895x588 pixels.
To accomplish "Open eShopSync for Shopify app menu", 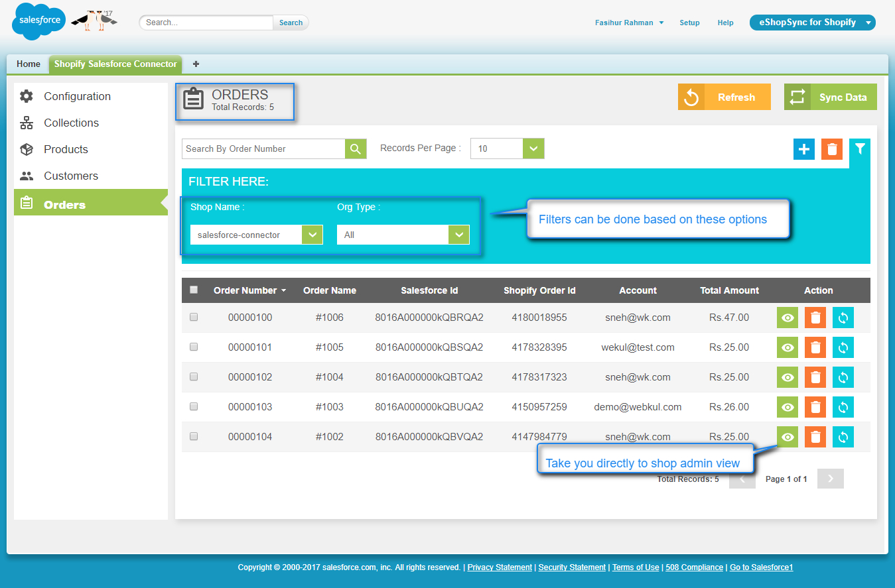I will (813, 23).
